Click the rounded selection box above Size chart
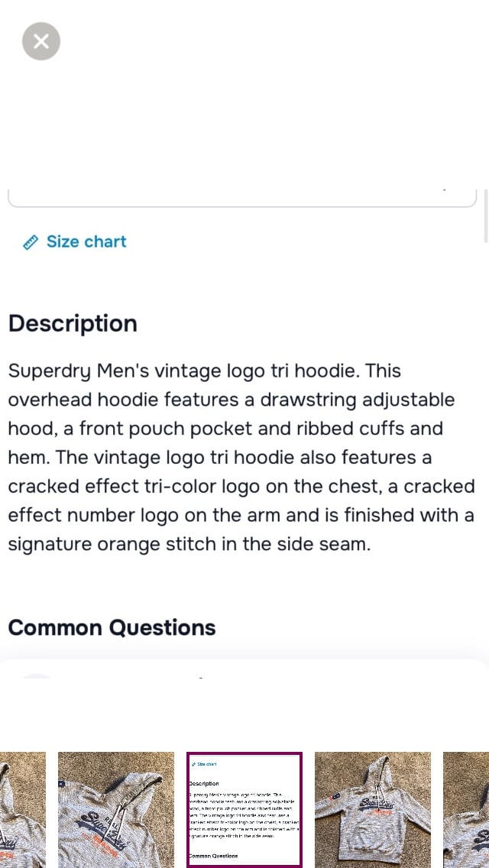The width and height of the screenshot is (489, 868). pyautogui.click(x=242, y=198)
